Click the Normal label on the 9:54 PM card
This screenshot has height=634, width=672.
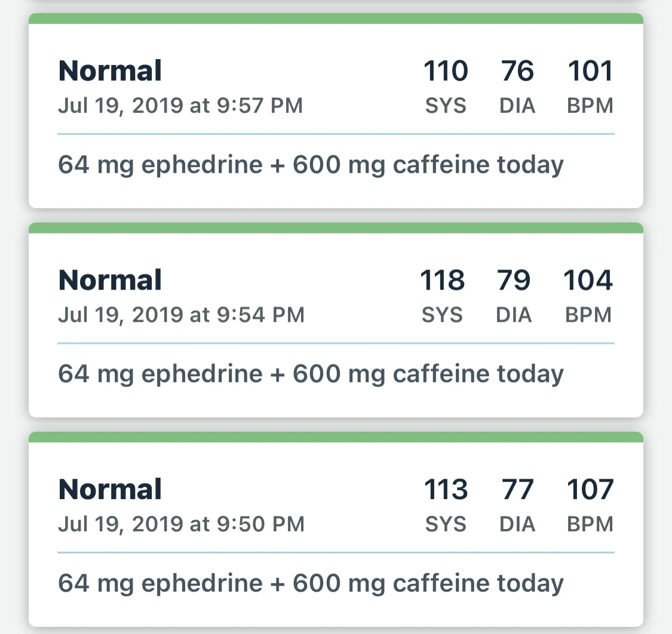[110, 280]
